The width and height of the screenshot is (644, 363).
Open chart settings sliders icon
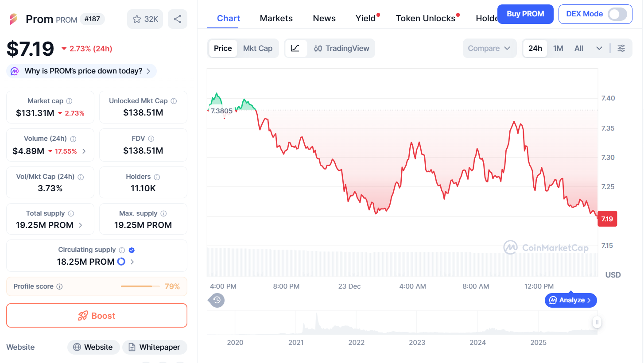pyautogui.click(x=621, y=48)
